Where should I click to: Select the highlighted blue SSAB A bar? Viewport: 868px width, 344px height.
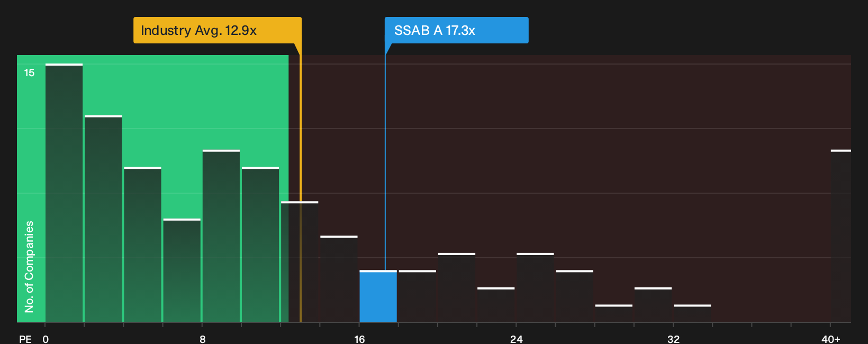(x=378, y=296)
